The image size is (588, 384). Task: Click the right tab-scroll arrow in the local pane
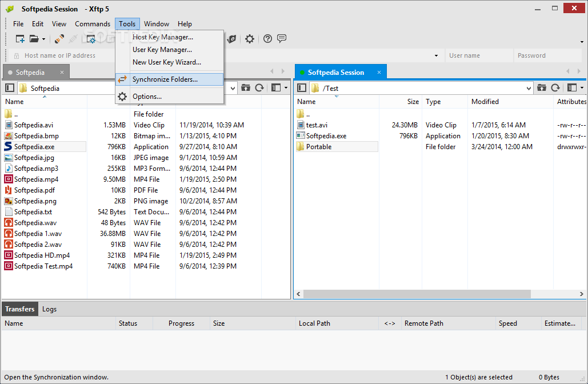[283, 71]
